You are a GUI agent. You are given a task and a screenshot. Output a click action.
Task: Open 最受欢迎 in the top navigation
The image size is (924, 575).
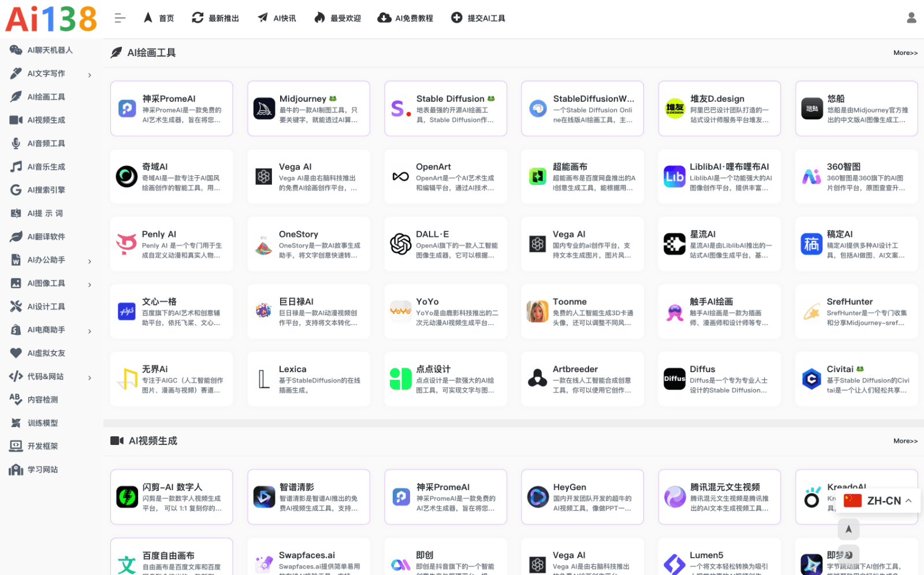click(337, 18)
